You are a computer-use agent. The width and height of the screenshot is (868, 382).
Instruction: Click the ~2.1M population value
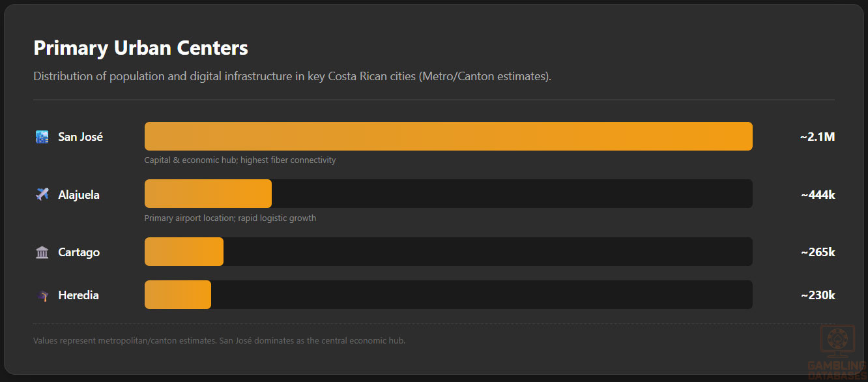[817, 137]
